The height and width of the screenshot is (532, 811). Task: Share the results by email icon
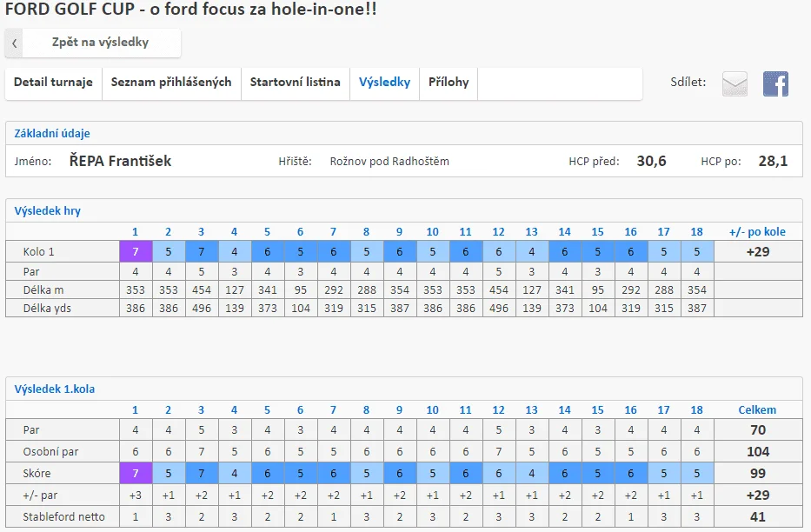[x=735, y=83]
